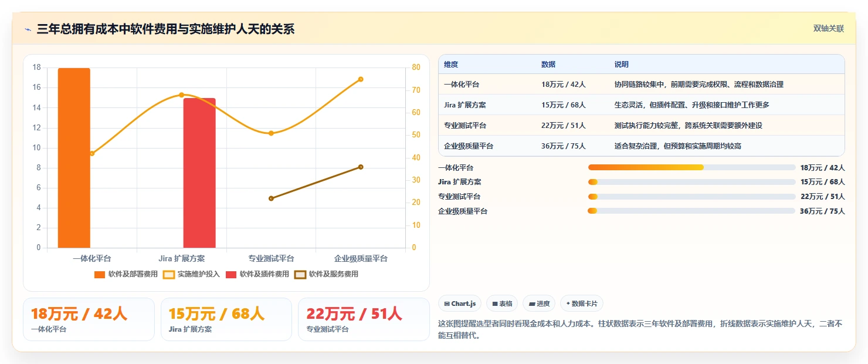868x364 pixels.
Task: Toggle the 实施维护投入 legend item
Action: pyautogui.click(x=191, y=274)
